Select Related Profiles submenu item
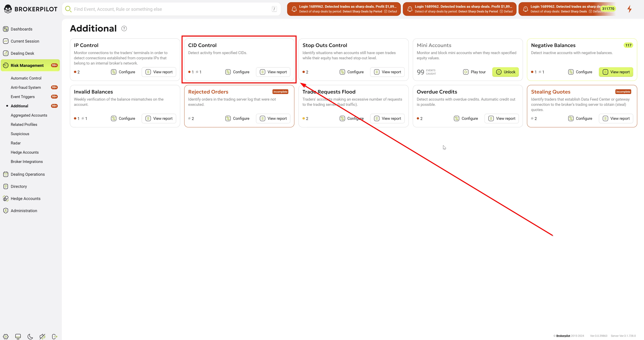 pyautogui.click(x=24, y=124)
